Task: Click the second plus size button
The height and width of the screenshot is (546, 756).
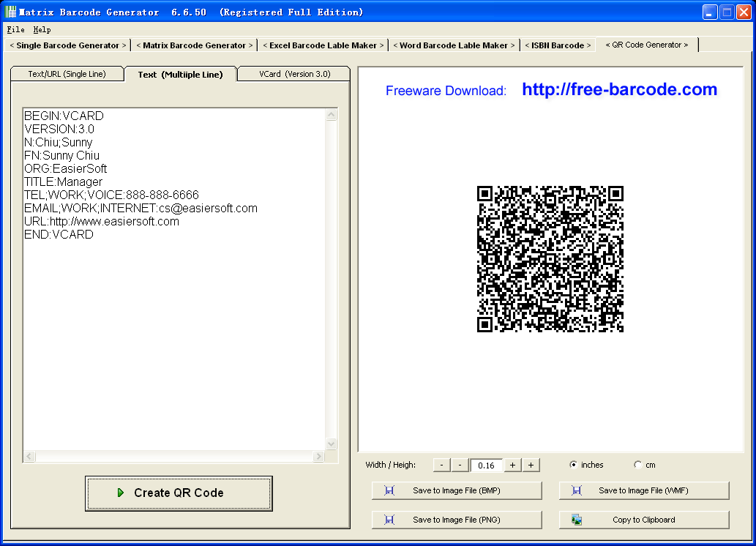Action: (531, 465)
